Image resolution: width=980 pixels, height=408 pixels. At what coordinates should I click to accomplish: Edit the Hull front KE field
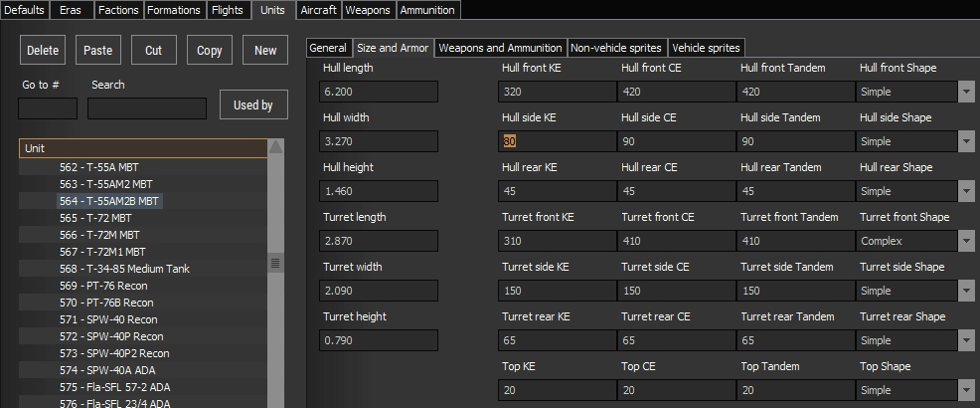(x=557, y=92)
